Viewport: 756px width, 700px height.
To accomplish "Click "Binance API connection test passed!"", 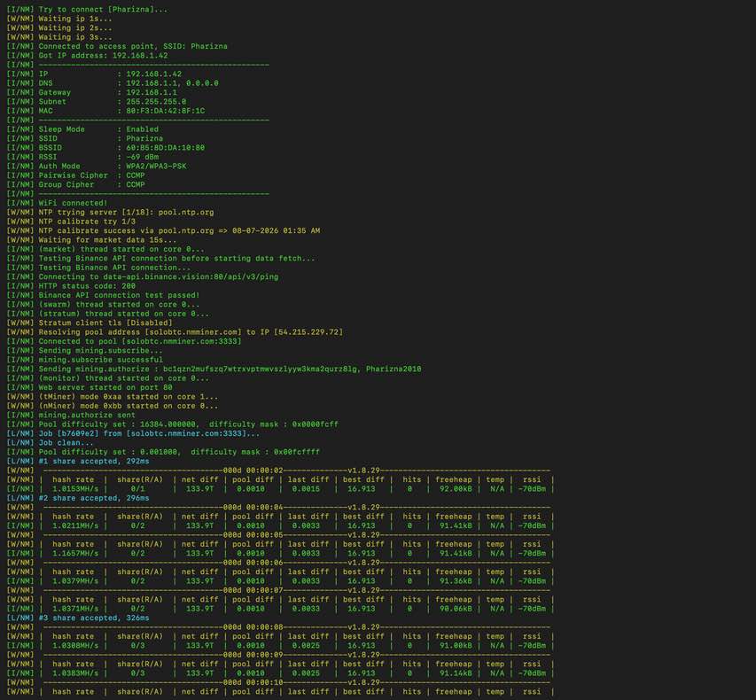I will 119,295.
